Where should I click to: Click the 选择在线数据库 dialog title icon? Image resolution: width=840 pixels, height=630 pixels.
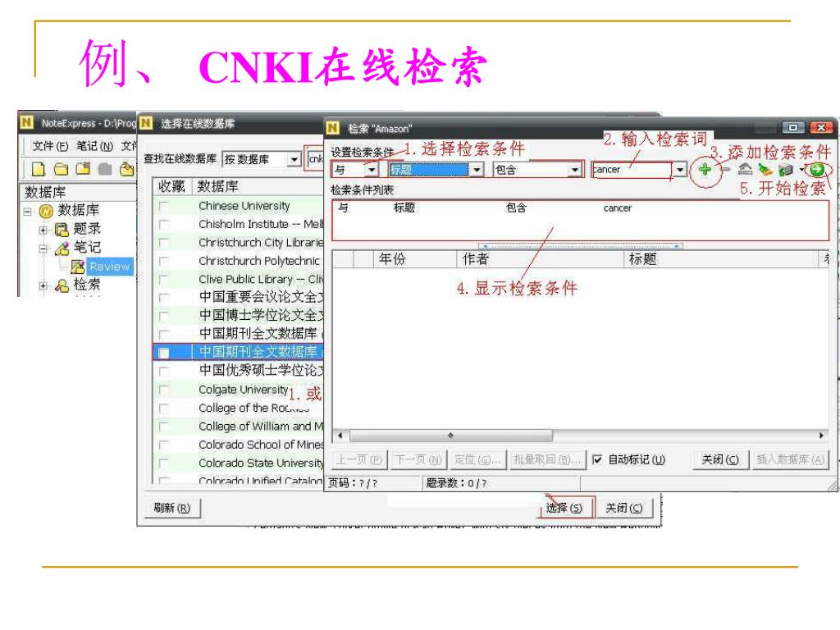(146, 123)
